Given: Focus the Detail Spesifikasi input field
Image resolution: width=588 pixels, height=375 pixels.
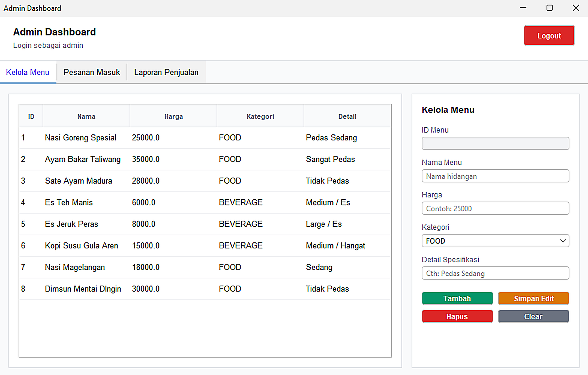Looking at the screenshot, I should (x=495, y=273).
